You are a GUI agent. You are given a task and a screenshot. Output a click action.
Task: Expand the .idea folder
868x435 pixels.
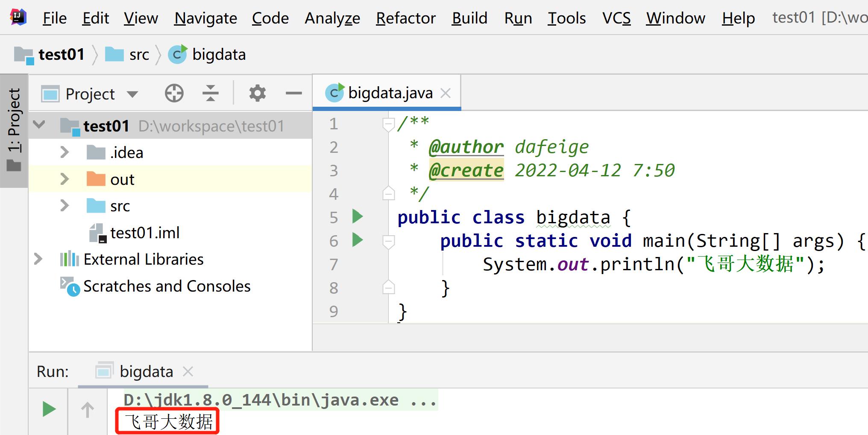pos(65,152)
